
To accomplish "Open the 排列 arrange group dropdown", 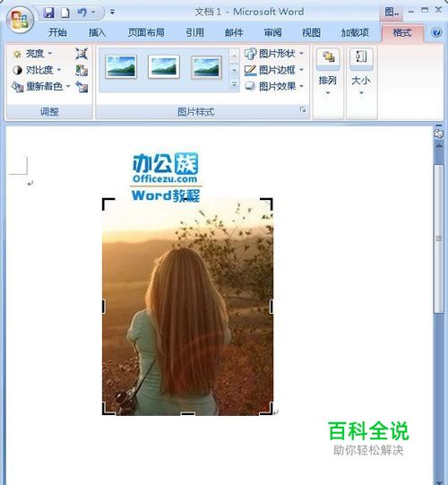I will [x=328, y=83].
